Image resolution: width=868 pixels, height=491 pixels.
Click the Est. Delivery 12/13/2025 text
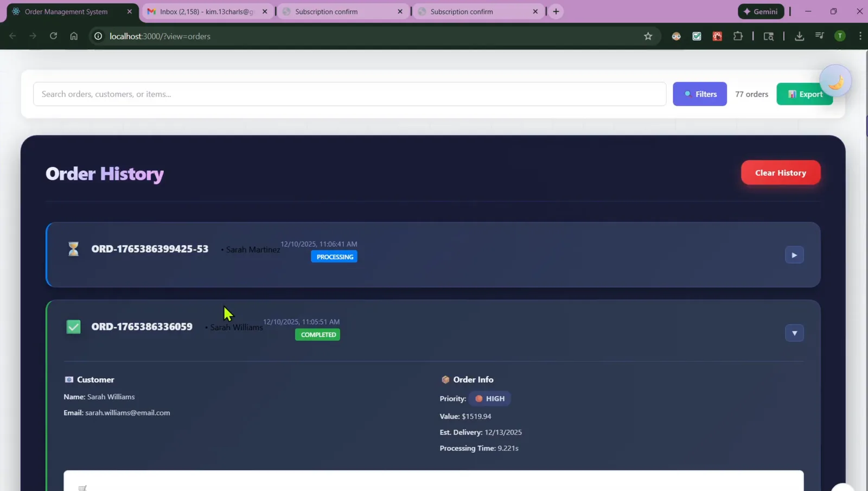pyautogui.click(x=481, y=432)
